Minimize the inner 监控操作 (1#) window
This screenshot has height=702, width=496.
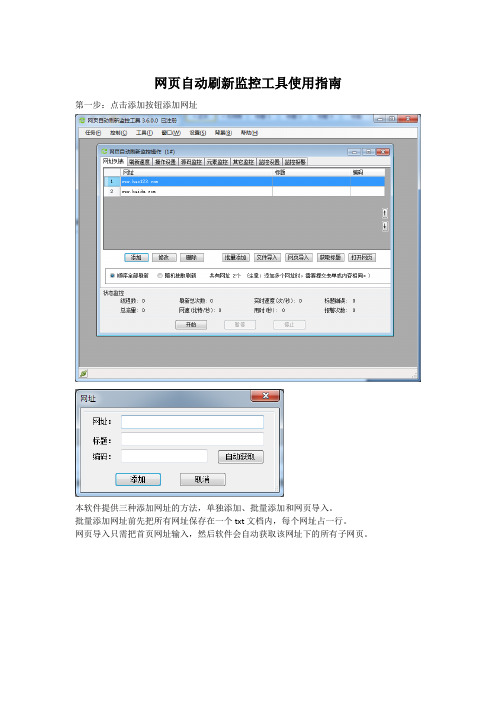coord(354,152)
